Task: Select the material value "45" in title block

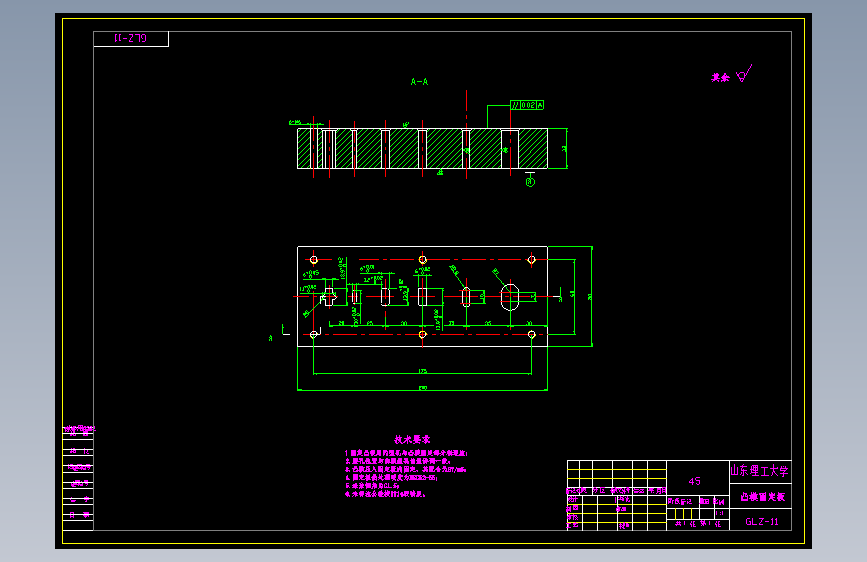Action: pyautogui.click(x=694, y=481)
